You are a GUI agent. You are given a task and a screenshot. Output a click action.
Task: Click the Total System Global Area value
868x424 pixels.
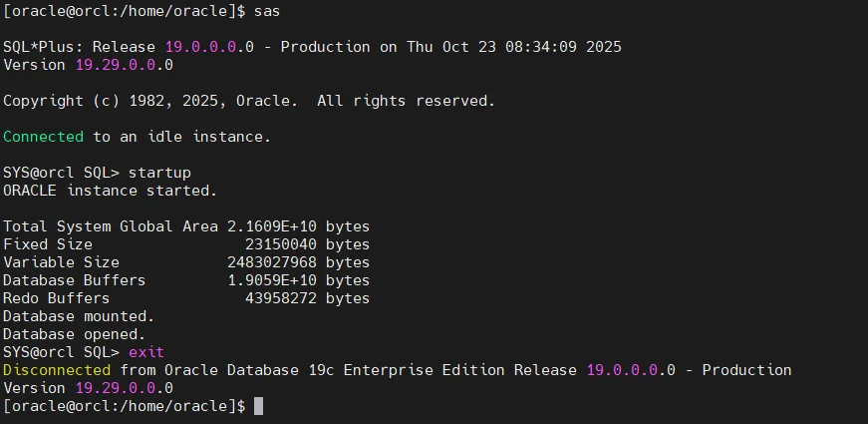[x=272, y=226]
